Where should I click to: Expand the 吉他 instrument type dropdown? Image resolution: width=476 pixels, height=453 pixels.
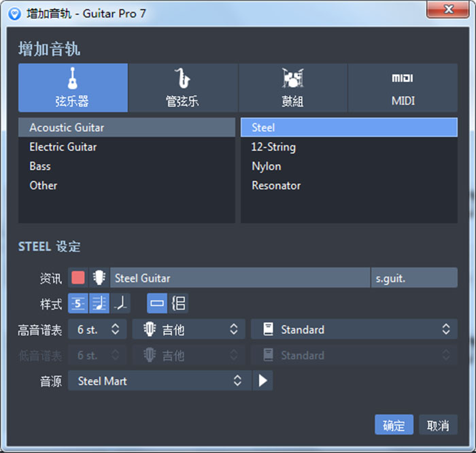point(188,329)
